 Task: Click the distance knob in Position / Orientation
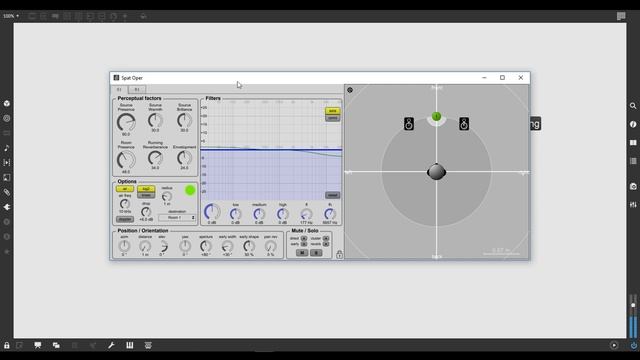point(145,246)
